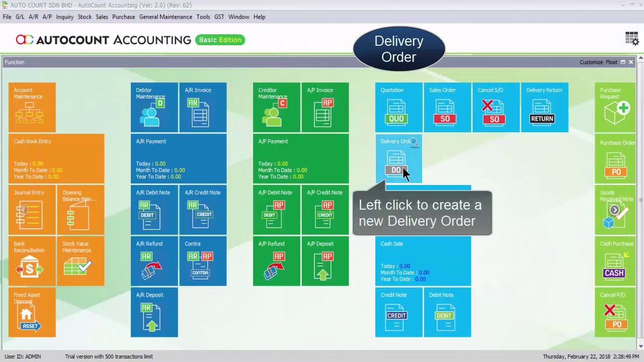Viewport: 644px width, 362px height.
Task: Open A/P Debit Note tile
Action: point(277,210)
